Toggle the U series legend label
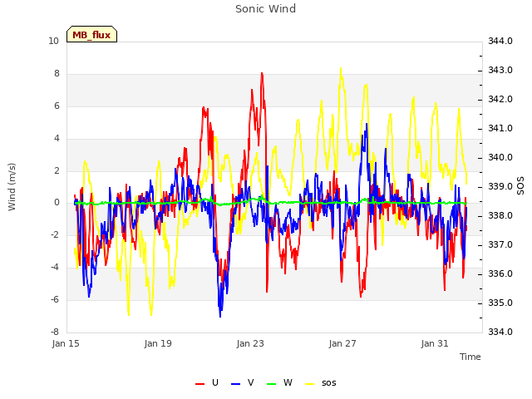532x399 pixels. (215, 382)
